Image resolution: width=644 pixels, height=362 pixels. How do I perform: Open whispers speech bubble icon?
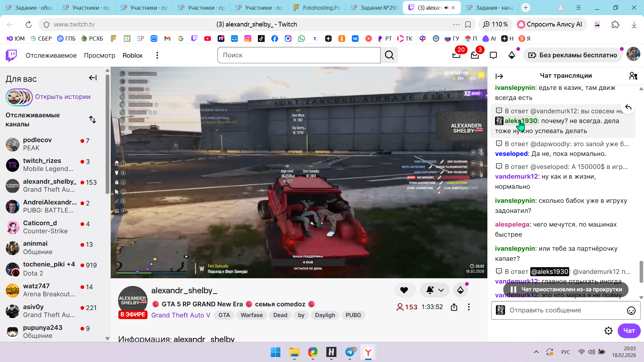(493, 55)
